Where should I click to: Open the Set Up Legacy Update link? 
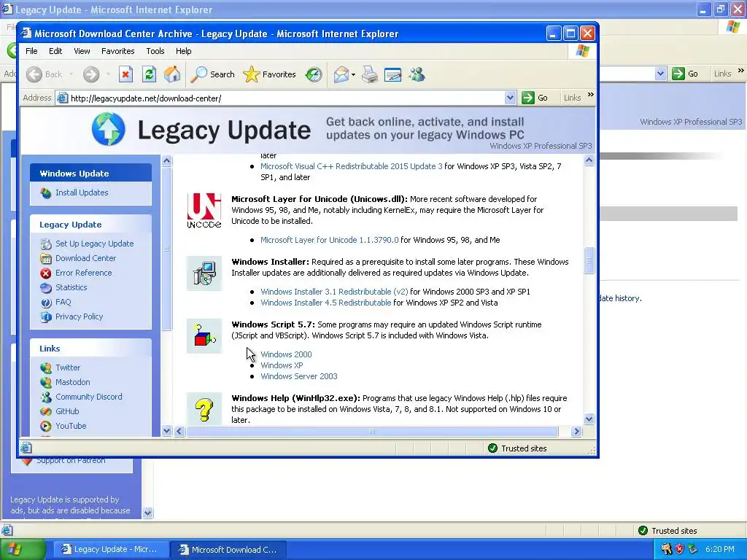(x=94, y=244)
